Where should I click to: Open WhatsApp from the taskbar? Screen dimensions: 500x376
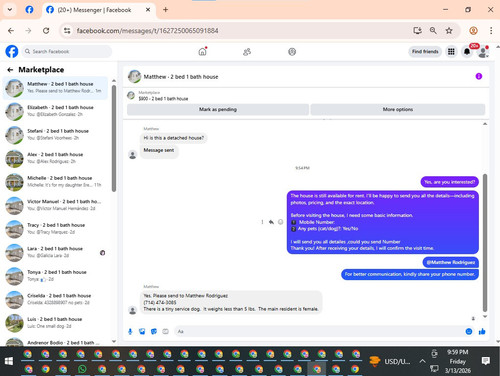click(x=82, y=369)
